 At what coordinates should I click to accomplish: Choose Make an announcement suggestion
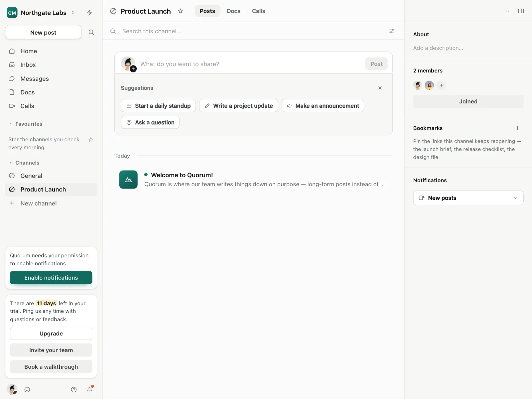coord(323,106)
